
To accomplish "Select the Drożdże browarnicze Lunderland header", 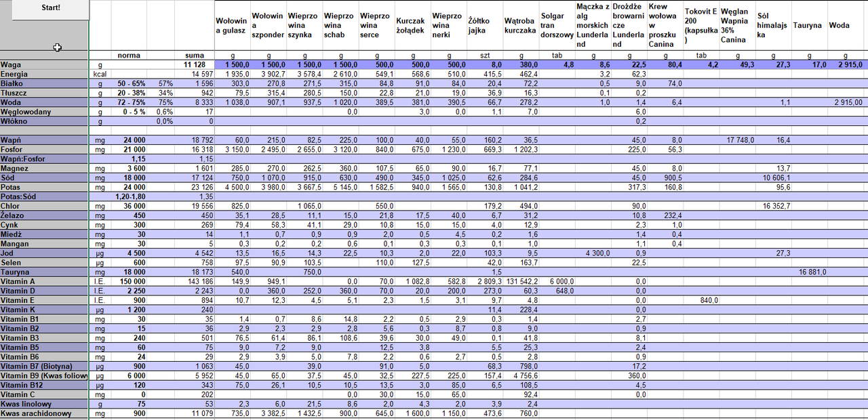I will point(628,25).
